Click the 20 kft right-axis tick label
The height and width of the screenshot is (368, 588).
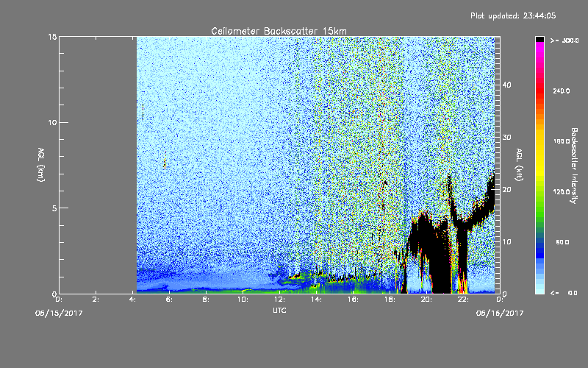coord(506,189)
